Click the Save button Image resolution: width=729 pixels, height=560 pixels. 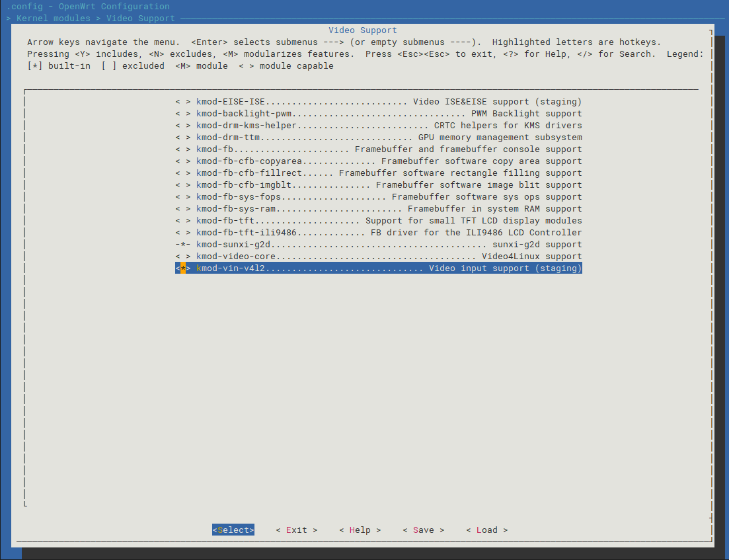pyautogui.click(x=424, y=530)
